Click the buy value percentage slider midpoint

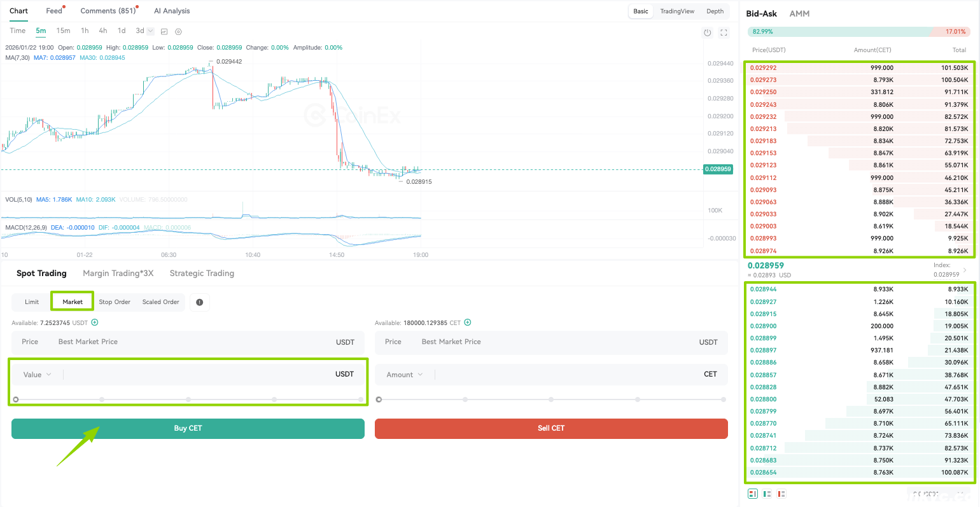(188, 399)
